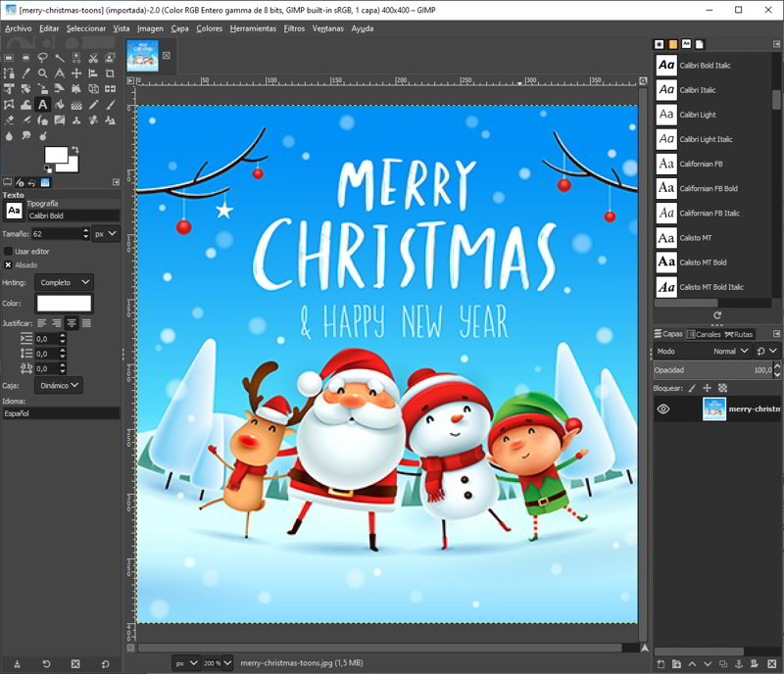Open the Hinting dropdown set to Completo
Viewport: 784px width, 674px height.
point(64,282)
